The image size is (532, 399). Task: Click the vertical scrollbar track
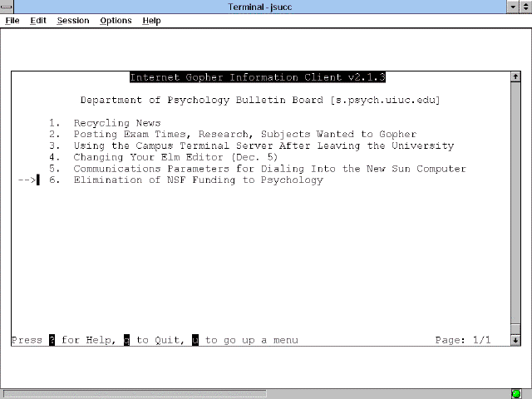515,204
